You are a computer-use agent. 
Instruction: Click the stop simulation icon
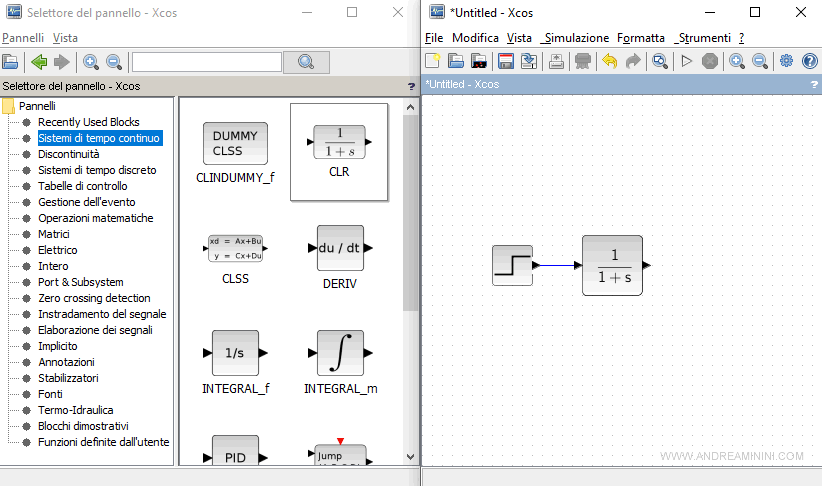(x=710, y=61)
